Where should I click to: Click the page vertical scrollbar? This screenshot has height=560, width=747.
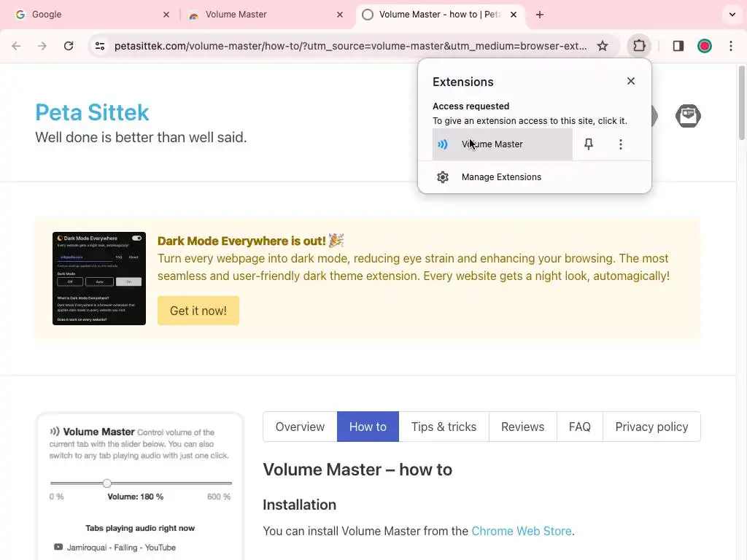742,103
